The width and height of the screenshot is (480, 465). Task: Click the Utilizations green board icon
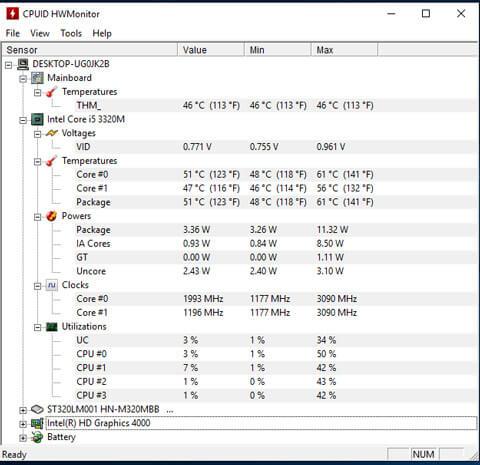point(51,327)
